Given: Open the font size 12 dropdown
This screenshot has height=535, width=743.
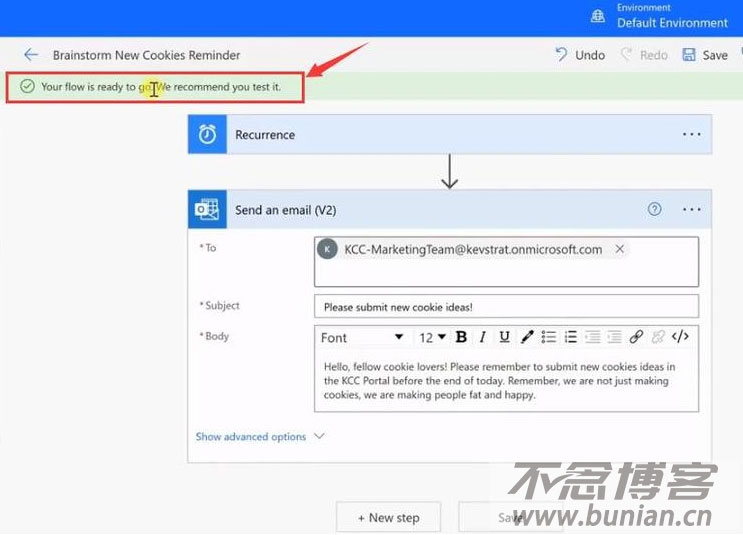Looking at the screenshot, I should (432, 337).
